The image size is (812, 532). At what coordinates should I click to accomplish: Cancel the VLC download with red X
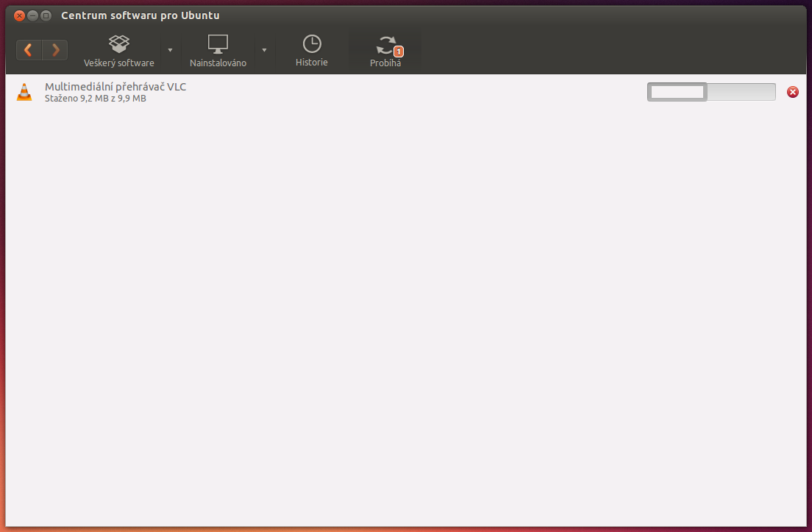(x=792, y=92)
